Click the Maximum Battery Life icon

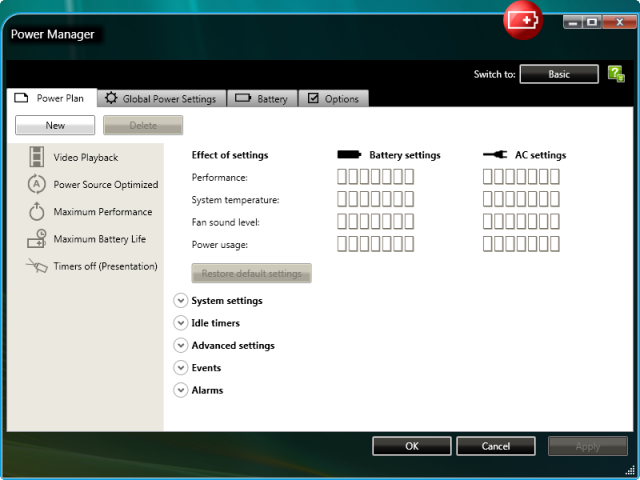(36, 239)
